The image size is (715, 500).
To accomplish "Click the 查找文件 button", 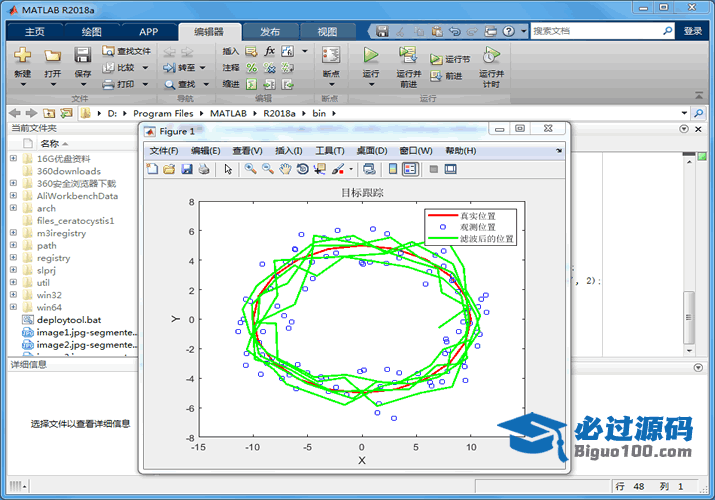I will click(127, 50).
